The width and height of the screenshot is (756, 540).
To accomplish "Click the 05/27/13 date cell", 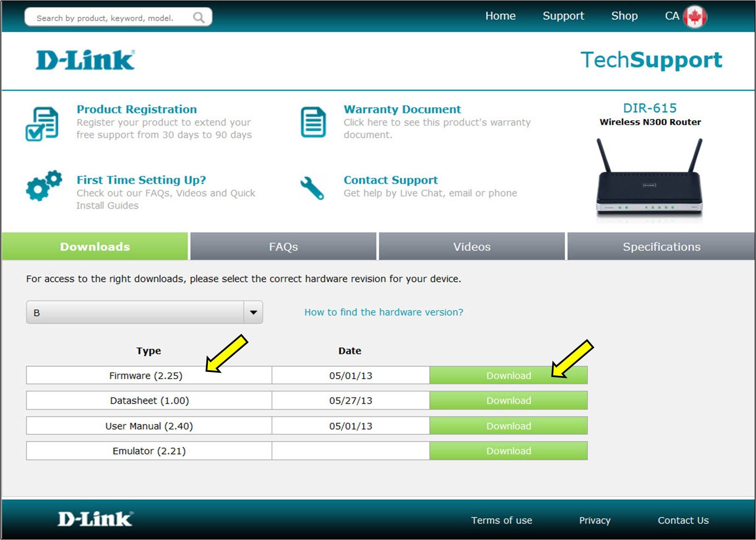I will click(351, 400).
